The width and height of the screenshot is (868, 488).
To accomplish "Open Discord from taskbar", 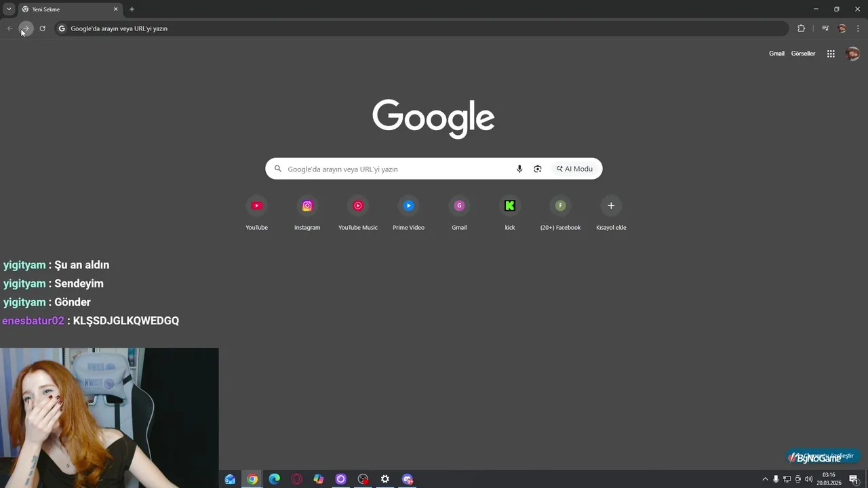I will pos(408,479).
